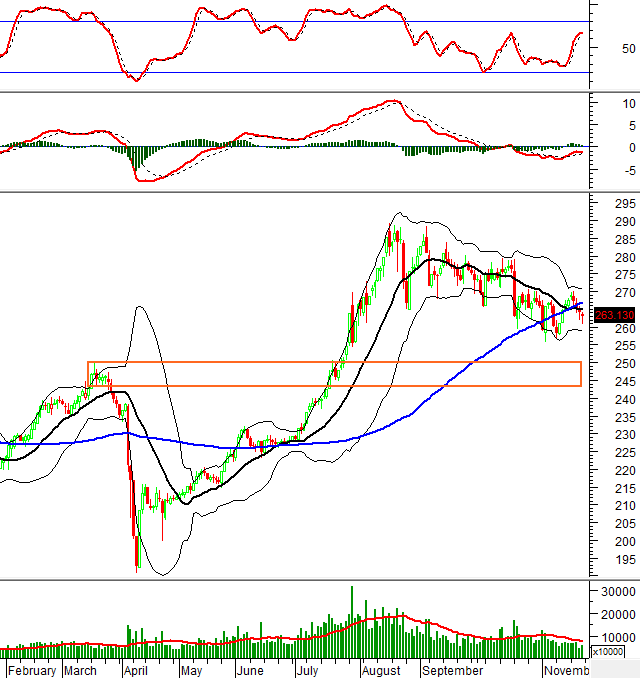The image size is (640, 678).
Task: Click the August label on date axis
Action: (x=380, y=669)
